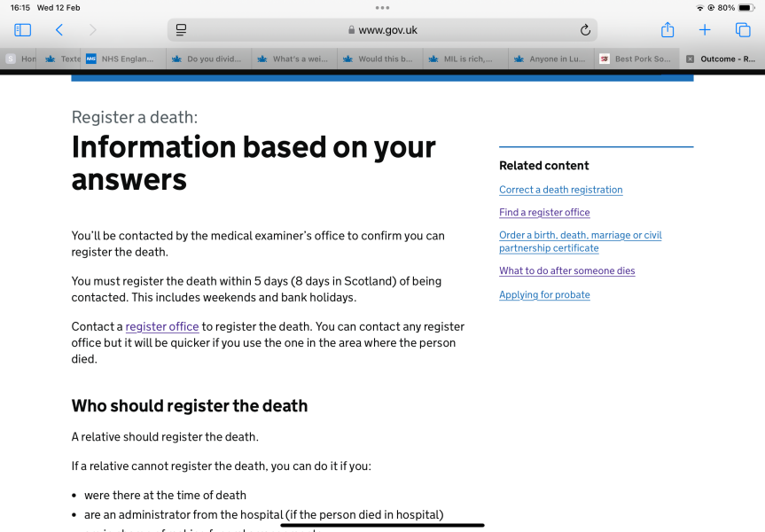765x532 pixels.
Task: Close the Outcome tab
Action: pos(690,59)
